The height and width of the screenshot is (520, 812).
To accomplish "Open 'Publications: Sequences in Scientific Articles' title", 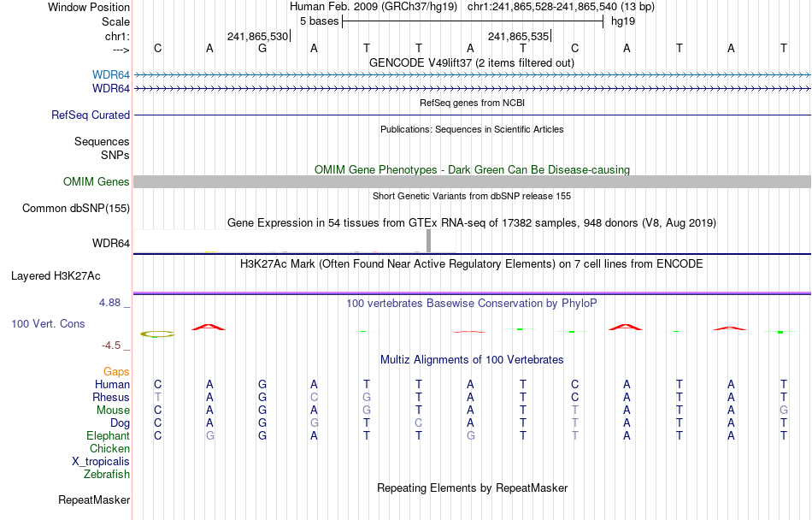I will pyautogui.click(x=472, y=129).
